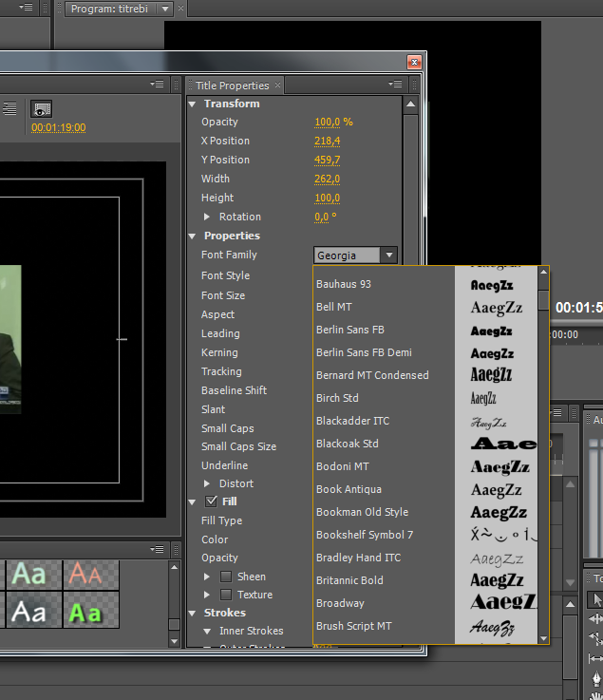Open the titler main panel menu icon
Image resolution: width=603 pixels, height=700 pixels.
coord(157,84)
